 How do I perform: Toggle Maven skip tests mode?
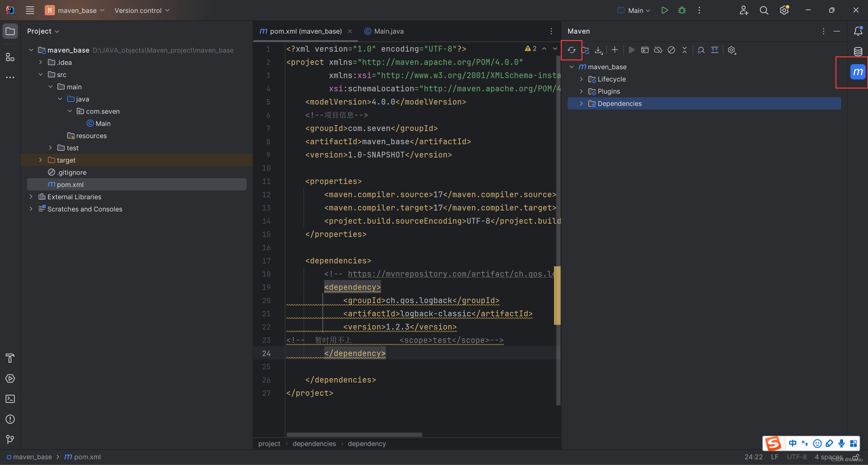pos(671,50)
